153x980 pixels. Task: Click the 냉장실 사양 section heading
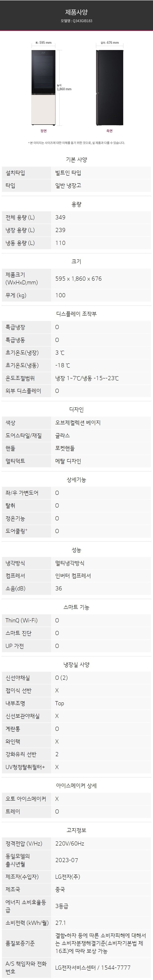76,665
